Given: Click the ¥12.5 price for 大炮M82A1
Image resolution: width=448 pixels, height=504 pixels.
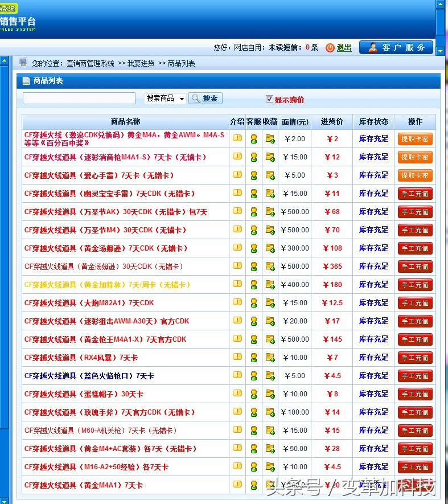Looking at the screenshot, I should (332, 303).
